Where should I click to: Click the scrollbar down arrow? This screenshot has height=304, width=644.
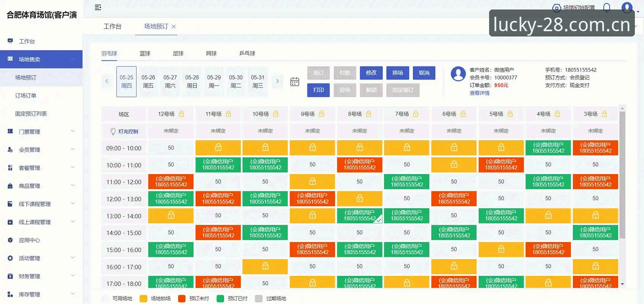click(x=622, y=284)
